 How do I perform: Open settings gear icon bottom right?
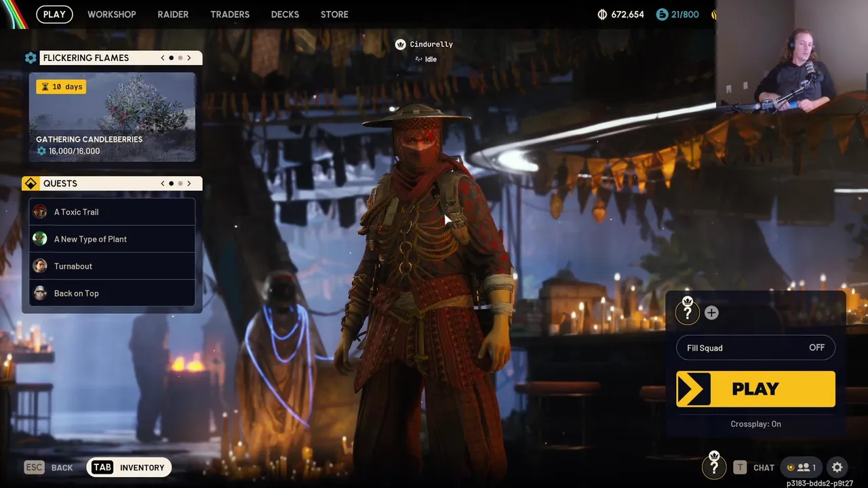click(x=837, y=467)
